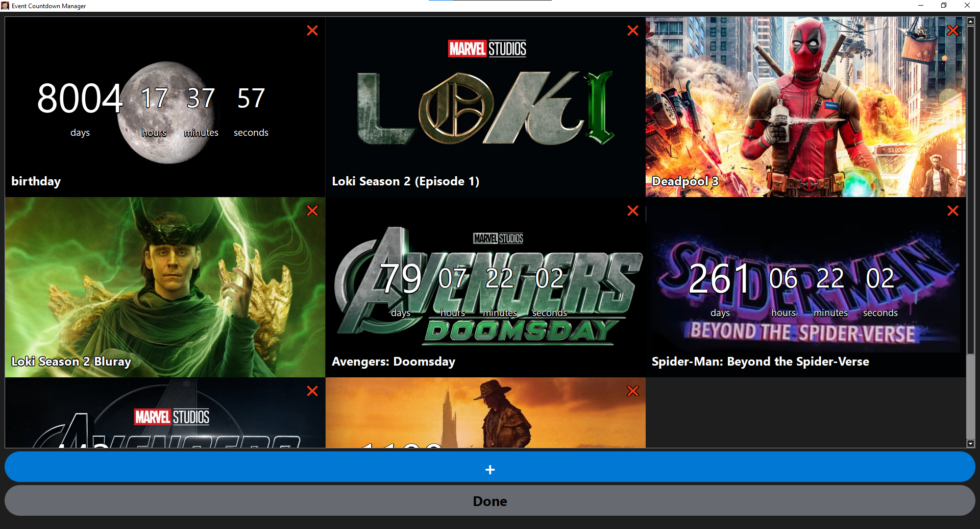Open the partially visible Marvel Studios Avengers card
Screen dimensions: 980x529
(x=165, y=413)
